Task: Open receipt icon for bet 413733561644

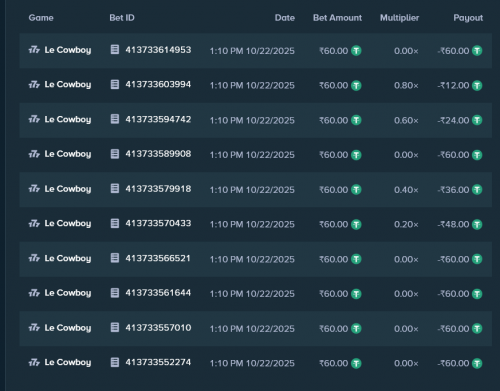Action: point(115,293)
